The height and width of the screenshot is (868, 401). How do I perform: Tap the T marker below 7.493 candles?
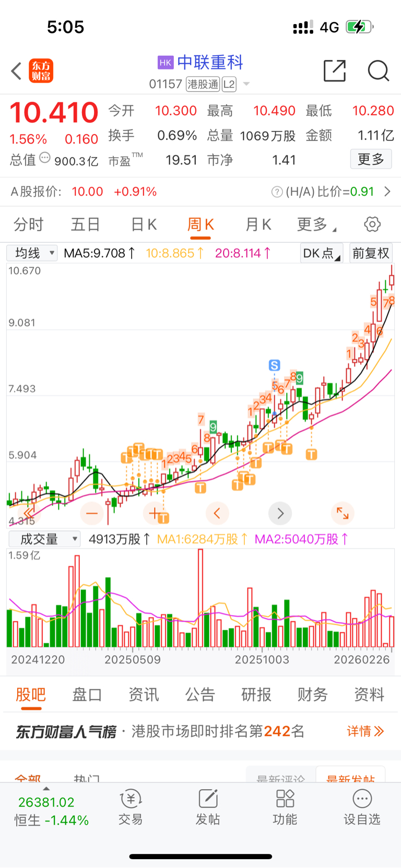[x=311, y=455]
